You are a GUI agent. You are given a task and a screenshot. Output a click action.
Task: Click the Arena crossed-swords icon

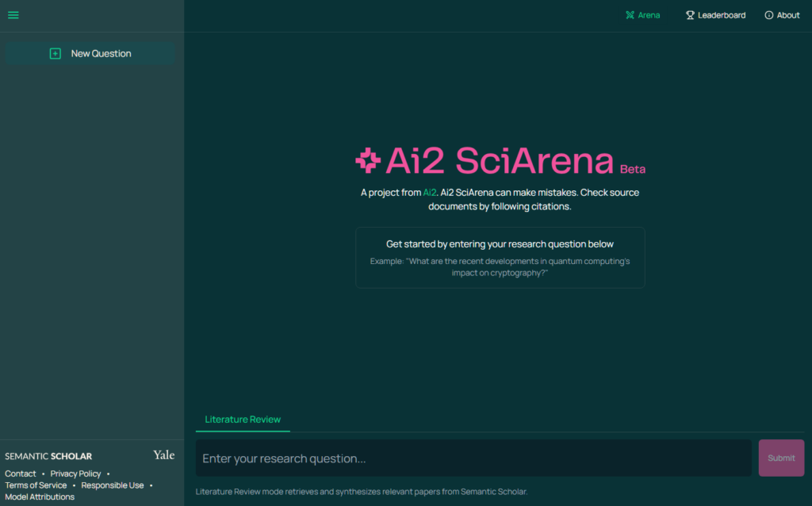coord(630,15)
